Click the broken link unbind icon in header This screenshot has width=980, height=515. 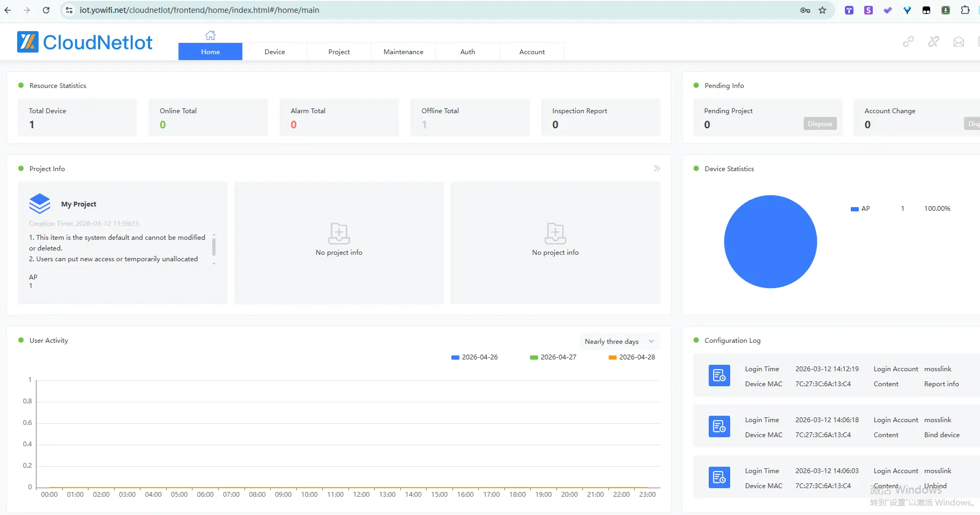(933, 42)
